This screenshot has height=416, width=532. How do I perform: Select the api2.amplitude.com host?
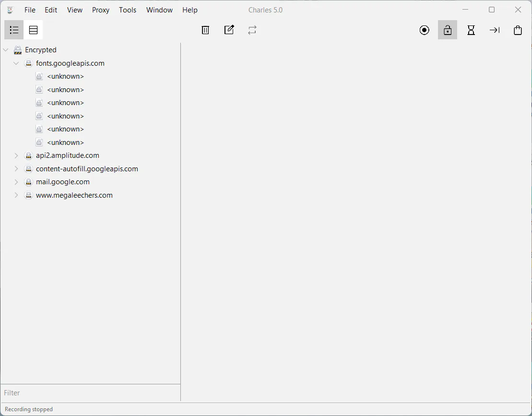coord(68,155)
